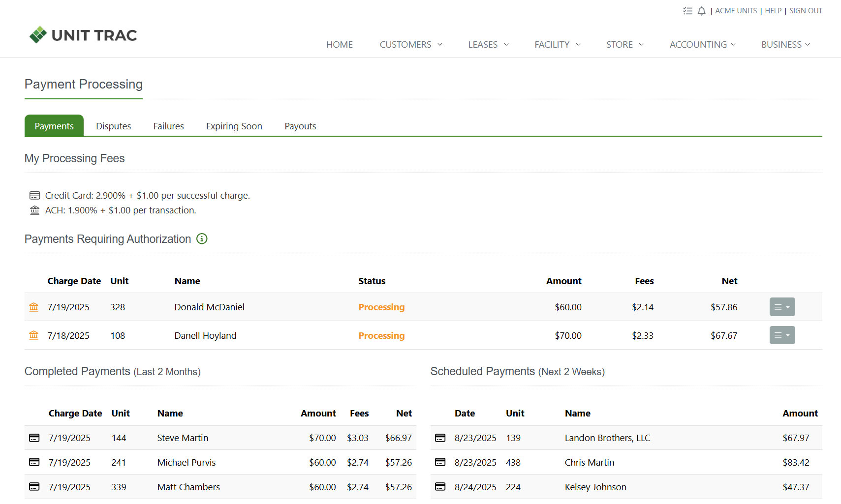Click the Sign Out link

point(806,11)
